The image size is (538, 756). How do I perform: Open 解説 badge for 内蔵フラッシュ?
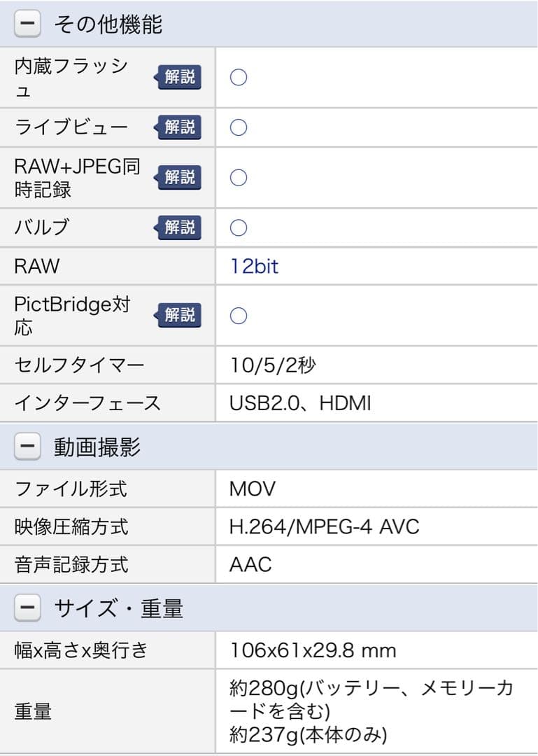(178, 78)
